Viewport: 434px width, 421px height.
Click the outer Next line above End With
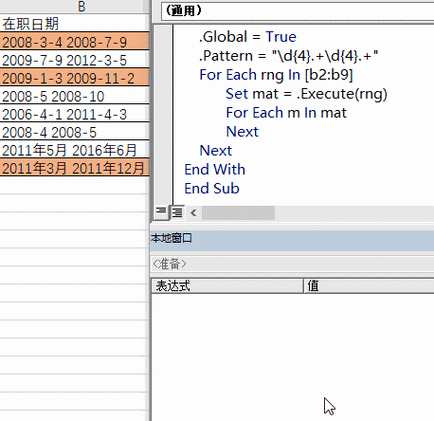coord(216,151)
